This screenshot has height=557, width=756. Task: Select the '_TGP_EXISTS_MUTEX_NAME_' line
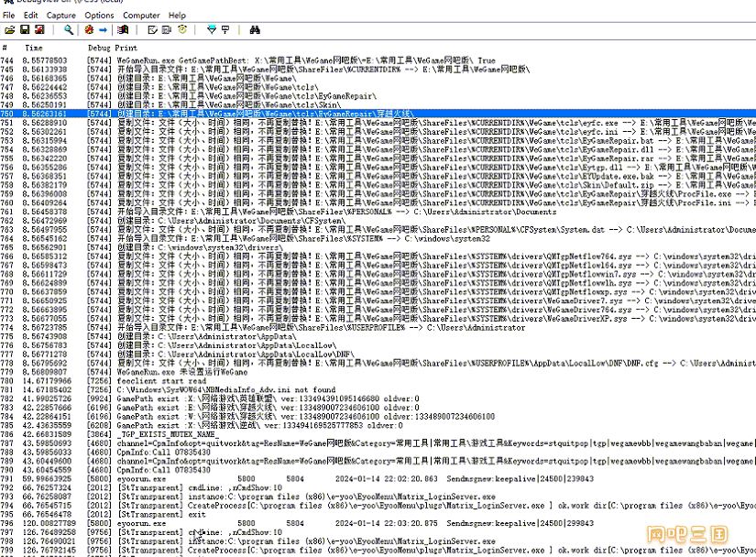[378, 434]
